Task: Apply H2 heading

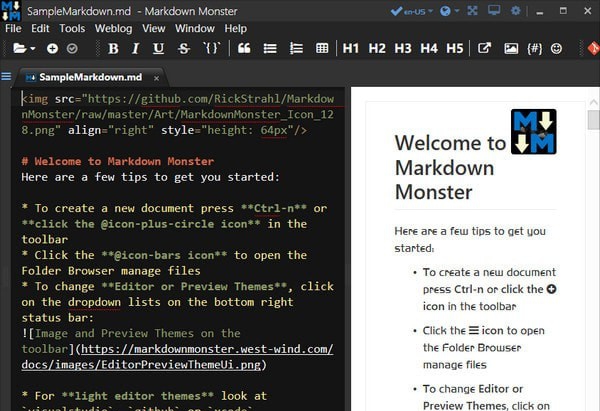Action: tap(377, 49)
